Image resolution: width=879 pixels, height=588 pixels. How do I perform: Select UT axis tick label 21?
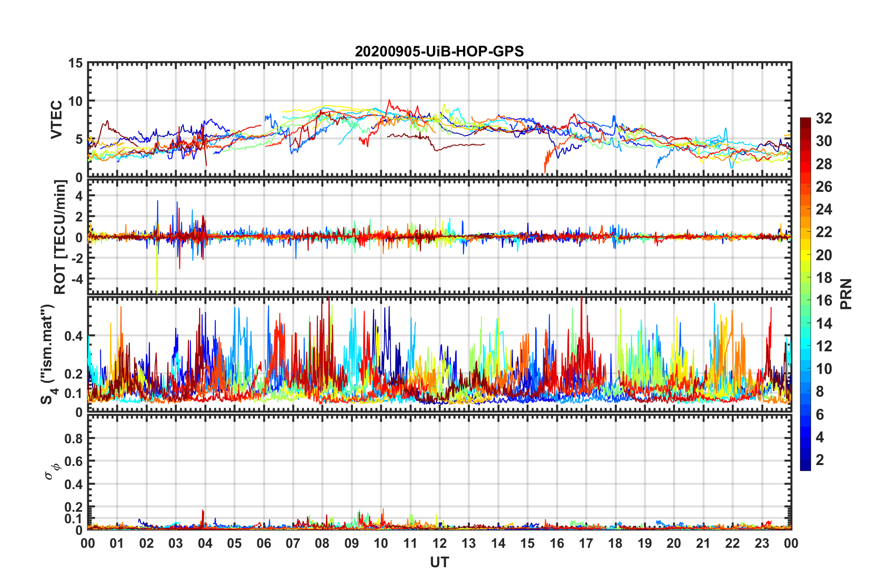click(x=703, y=543)
